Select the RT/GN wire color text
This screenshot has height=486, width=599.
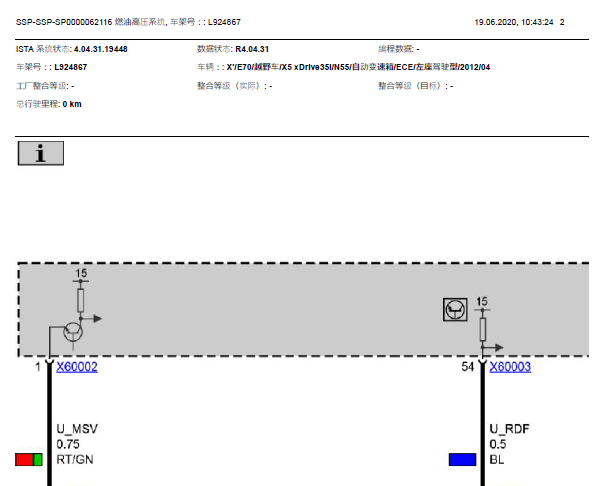(x=75, y=459)
